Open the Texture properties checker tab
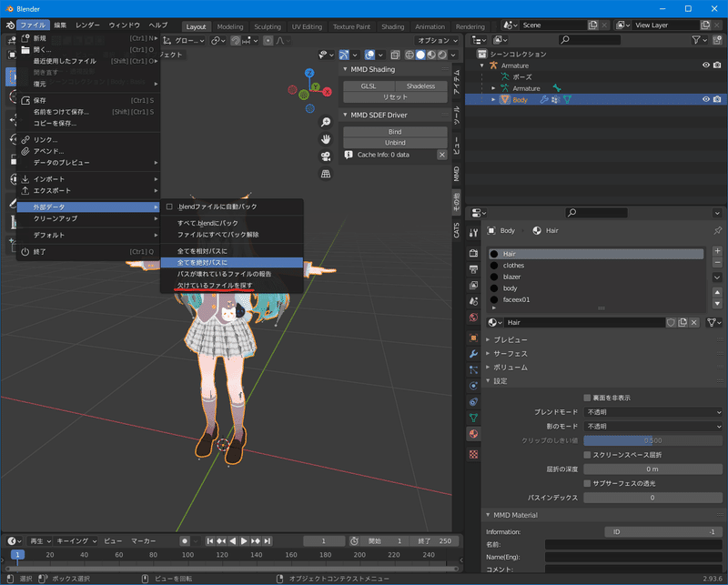 473,454
